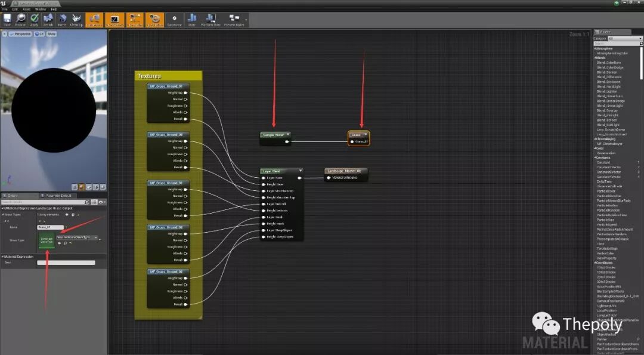Viewport: 644px width, 355px height.
Task: Open the Help menu
Action: pos(54,9)
